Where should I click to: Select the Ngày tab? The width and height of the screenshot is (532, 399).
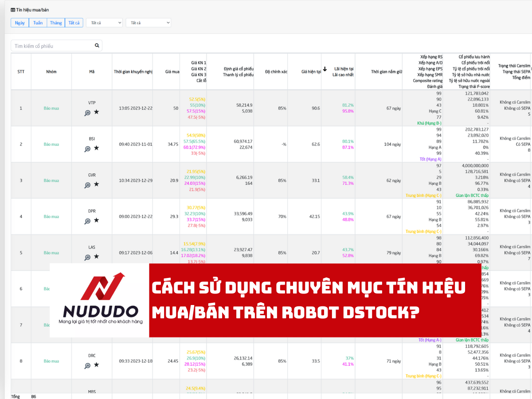pyautogui.click(x=20, y=23)
